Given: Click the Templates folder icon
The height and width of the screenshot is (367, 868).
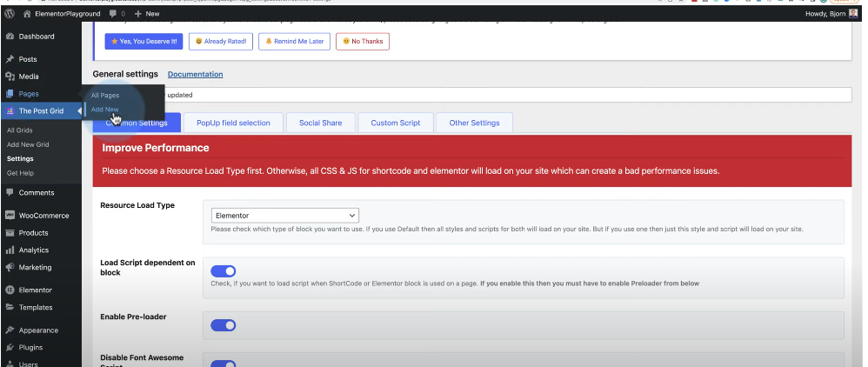Looking at the screenshot, I should (10, 307).
